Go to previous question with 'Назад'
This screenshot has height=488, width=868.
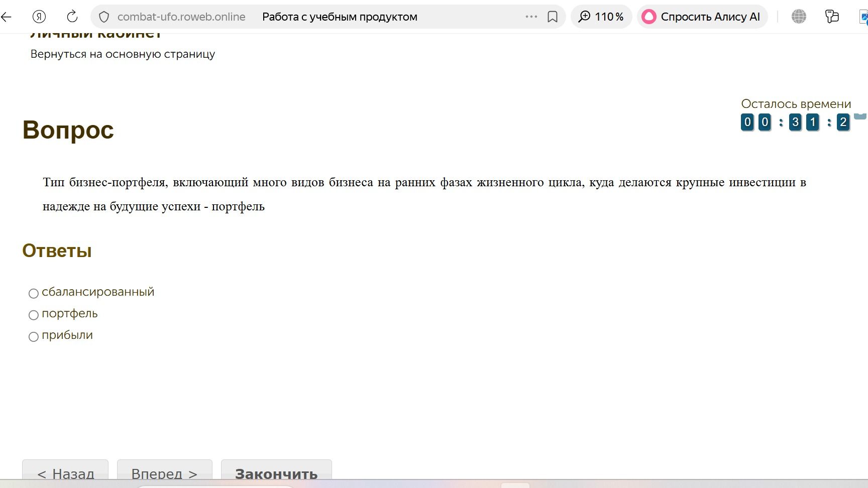pos(65,473)
